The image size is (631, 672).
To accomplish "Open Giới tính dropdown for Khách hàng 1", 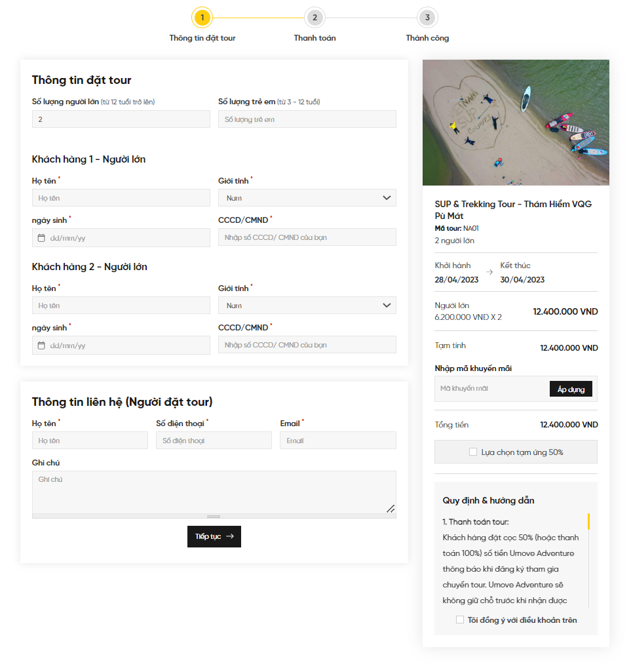I will [x=307, y=198].
